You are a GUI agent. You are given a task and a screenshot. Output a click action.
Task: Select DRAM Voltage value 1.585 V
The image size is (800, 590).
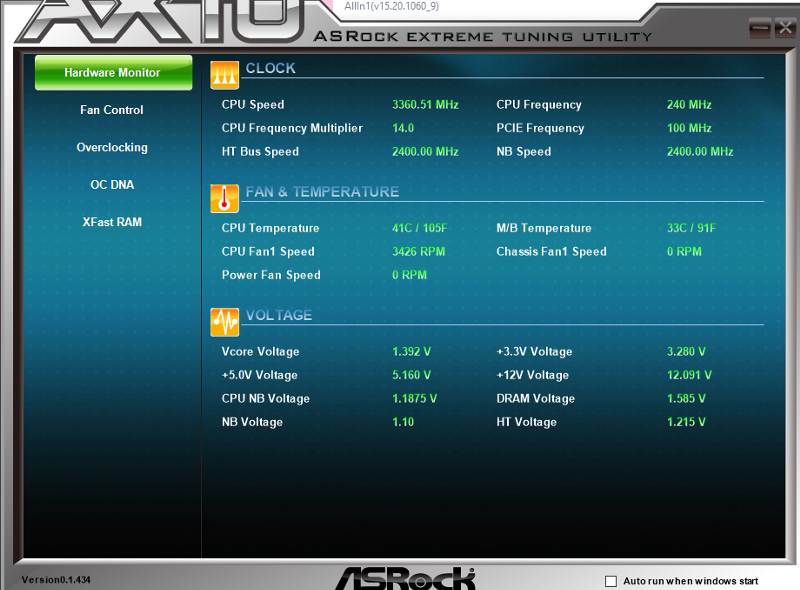(686, 399)
